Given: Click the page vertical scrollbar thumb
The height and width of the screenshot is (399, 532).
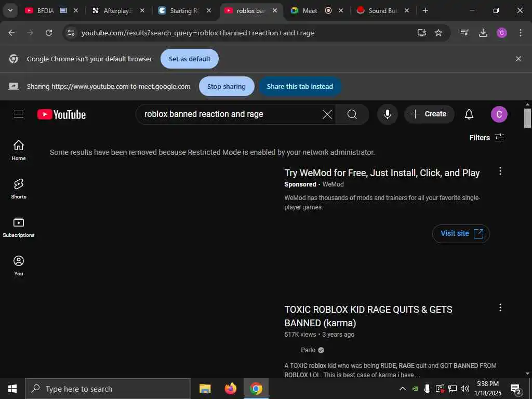Looking at the screenshot, I should pos(527,118).
